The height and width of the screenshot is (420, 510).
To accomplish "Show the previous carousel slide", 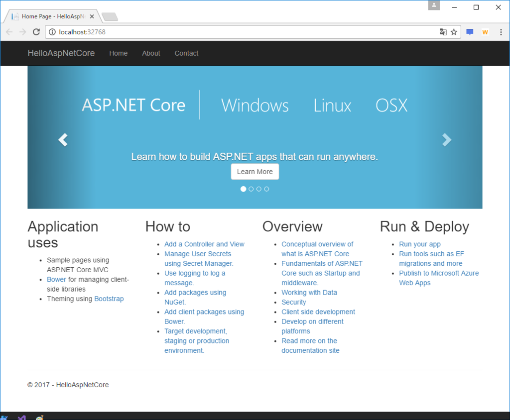I will pos(63,140).
